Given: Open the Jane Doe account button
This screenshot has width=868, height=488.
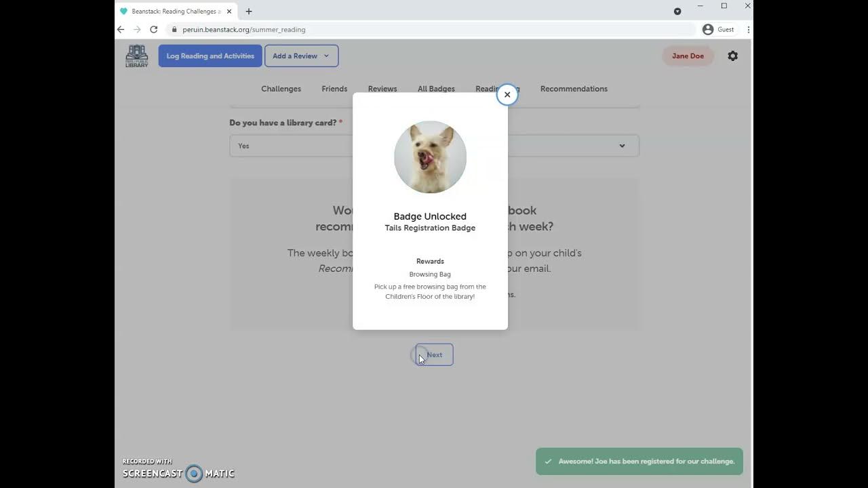Looking at the screenshot, I should [x=688, y=56].
